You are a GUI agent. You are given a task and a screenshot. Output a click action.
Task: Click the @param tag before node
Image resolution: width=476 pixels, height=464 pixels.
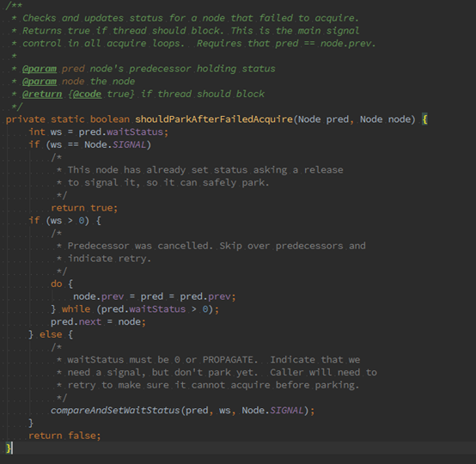[40, 82]
